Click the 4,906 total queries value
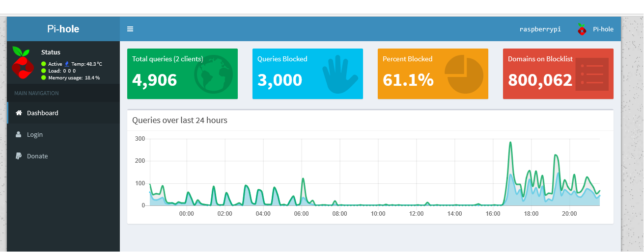Image resolution: width=644 pixels, height=252 pixels. (x=155, y=80)
